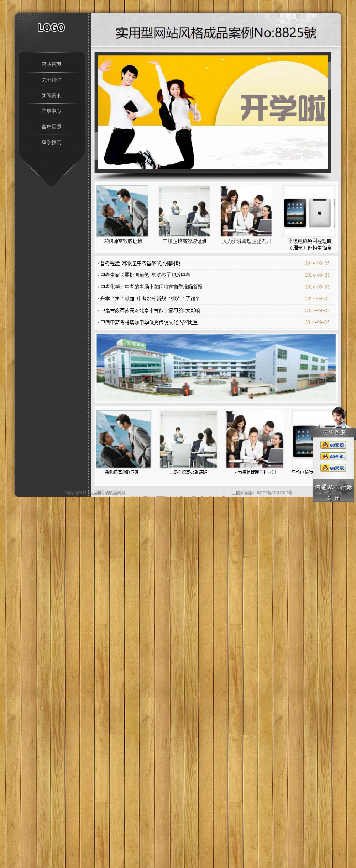
Task: Open the upper iPad tablet course thumbnail
Action: pos(309,211)
